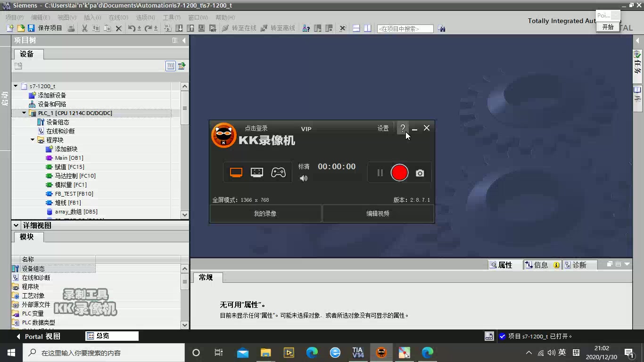Image resolution: width=644 pixels, height=362 pixels.
Task: Open the 项目(P) menu
Action: pos(14,17)
